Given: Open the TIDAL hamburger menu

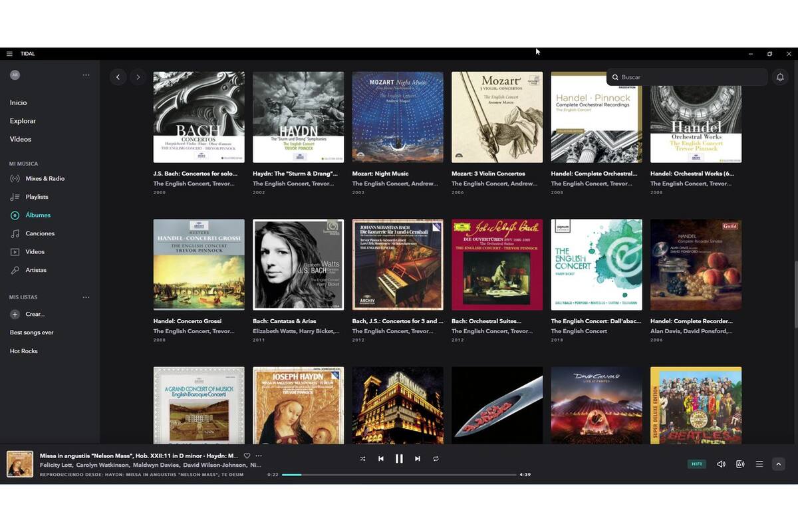Looking at the screenshot, I should pyautogui.click(x=9, y=53).
